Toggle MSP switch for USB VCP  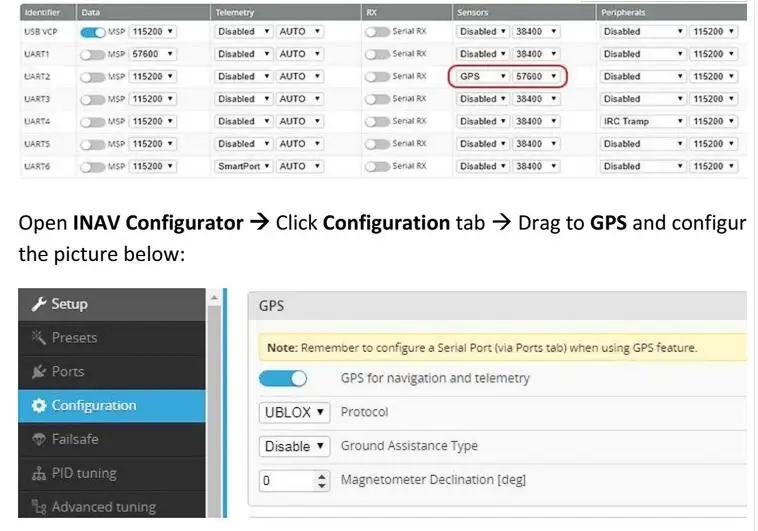click(93, 32)
